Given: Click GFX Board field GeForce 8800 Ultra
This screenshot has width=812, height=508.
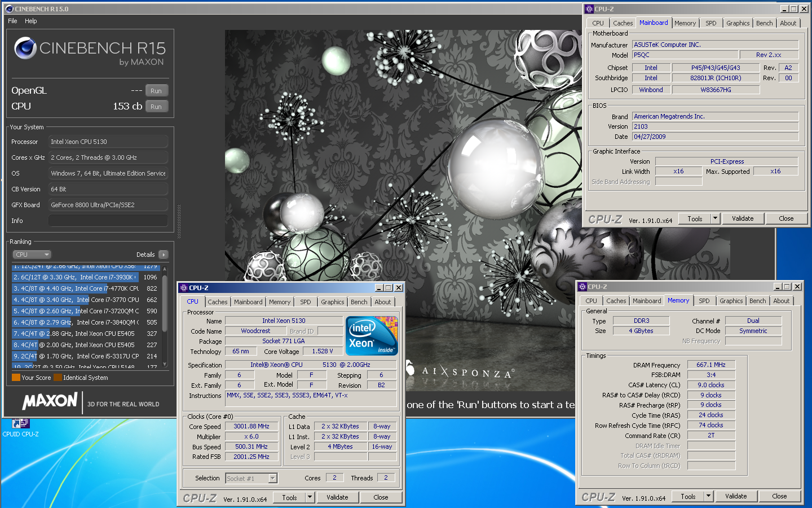Looking at the screenshot, I should (108, 205).
